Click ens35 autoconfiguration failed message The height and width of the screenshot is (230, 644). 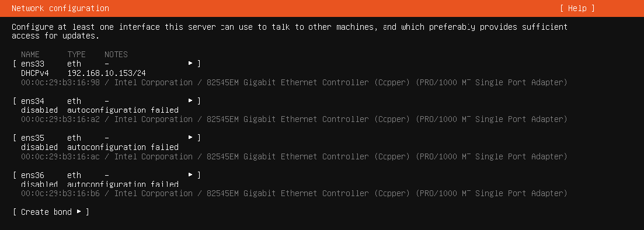coord(123,147)
